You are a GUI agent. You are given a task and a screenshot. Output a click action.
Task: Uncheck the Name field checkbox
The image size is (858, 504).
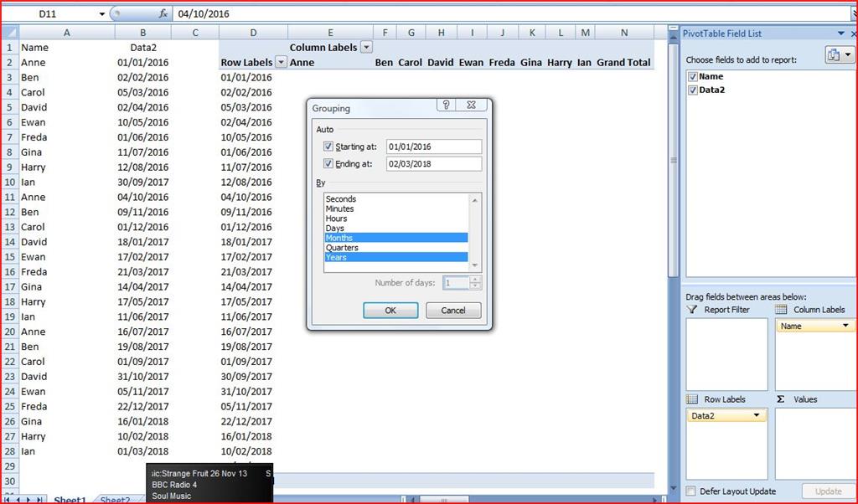(x=693, y=76)
